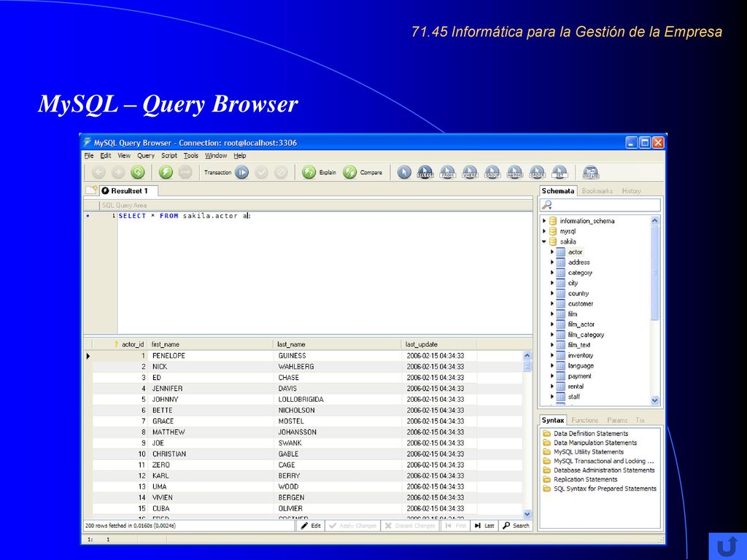Collapse the sakila schema node

point(544,241)
